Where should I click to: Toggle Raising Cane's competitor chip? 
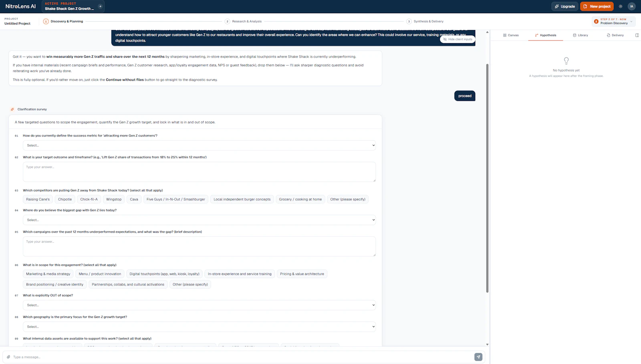point(38,199)
